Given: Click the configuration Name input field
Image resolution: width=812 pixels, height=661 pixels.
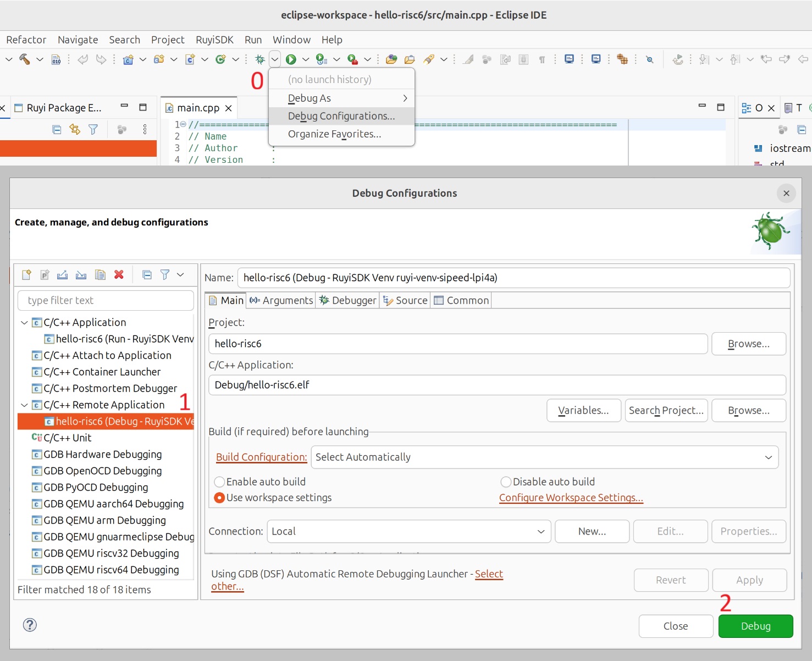Looking at the screenshot, I should point(513,278).
